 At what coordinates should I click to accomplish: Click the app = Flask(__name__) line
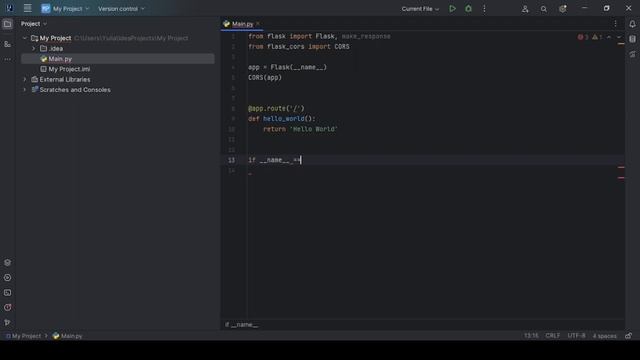pos(287,67)
